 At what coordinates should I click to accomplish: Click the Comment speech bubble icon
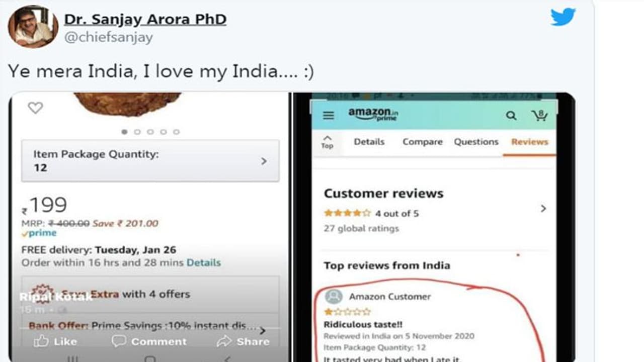(119, 341)
